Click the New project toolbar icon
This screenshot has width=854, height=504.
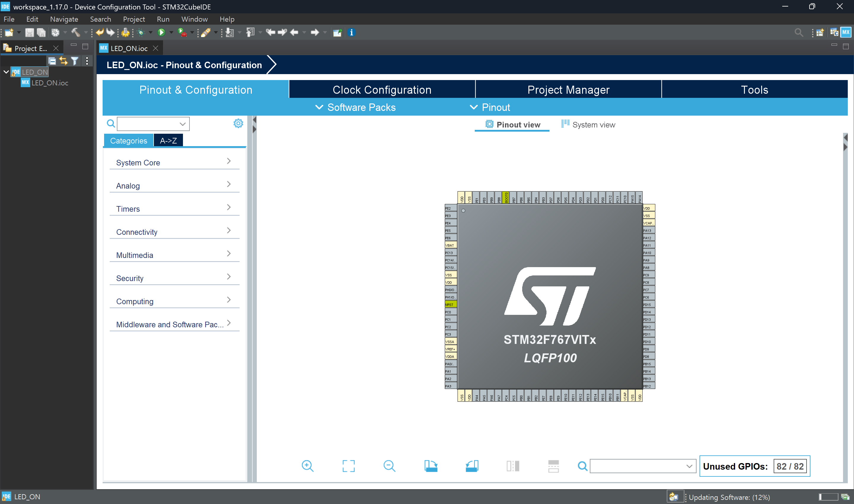click(x=9, y=33)
